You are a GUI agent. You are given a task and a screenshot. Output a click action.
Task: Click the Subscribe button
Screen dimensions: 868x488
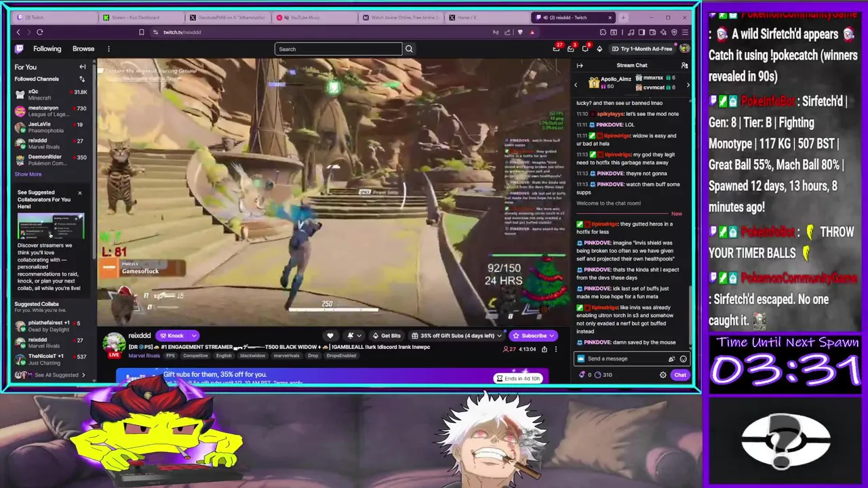click(534, 335)
